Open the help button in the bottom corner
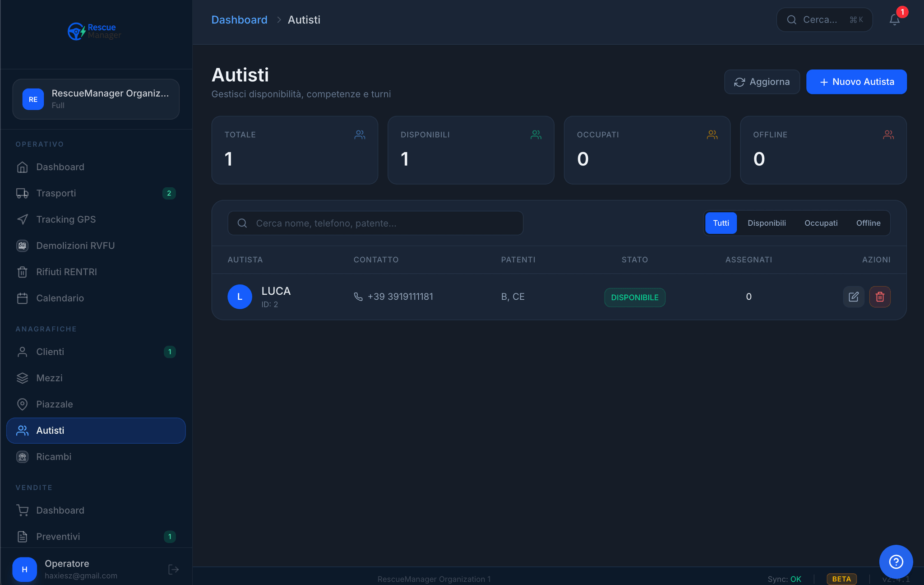924x585 pixels. (x=896, y=562)
